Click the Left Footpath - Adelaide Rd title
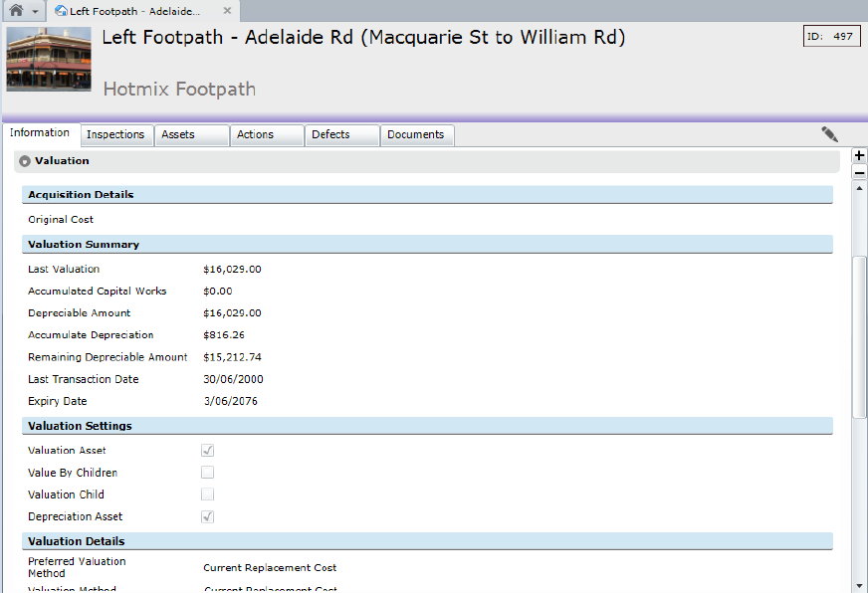The width and height of the screenshot is (868, 593). [x=363, y=37]
